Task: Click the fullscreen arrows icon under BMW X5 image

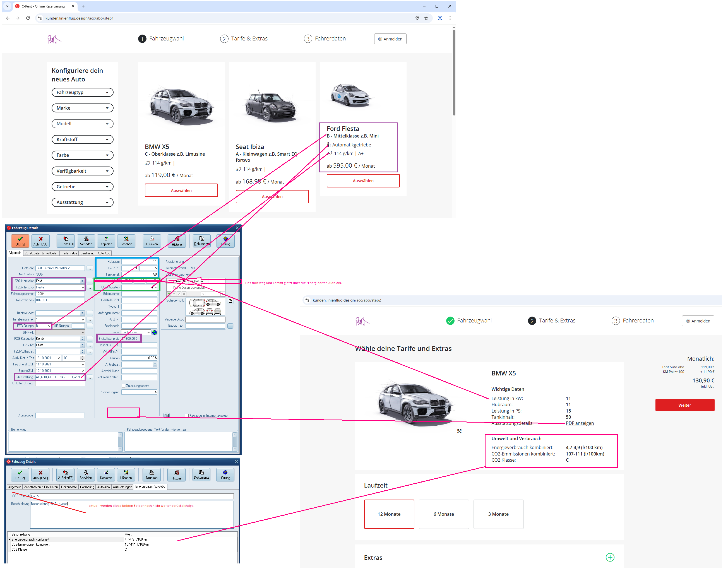Action: (459, 431)
